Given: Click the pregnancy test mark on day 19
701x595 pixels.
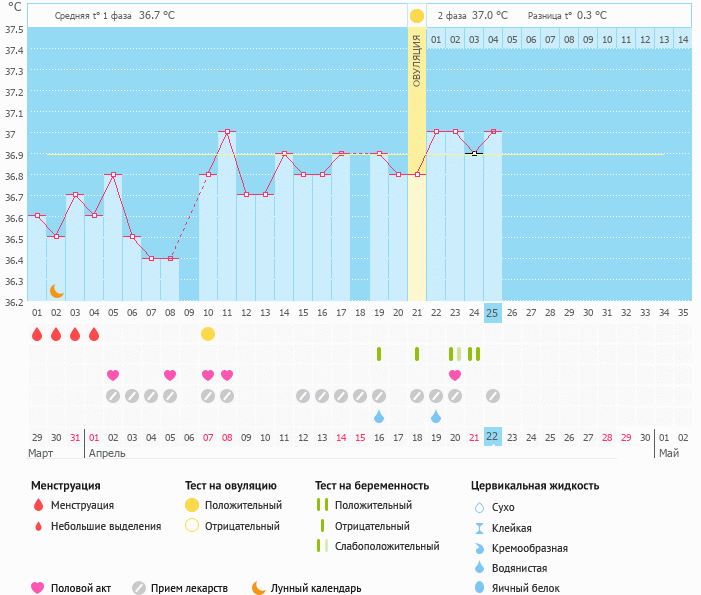Looking at the screenshot, I should [379, 354].
